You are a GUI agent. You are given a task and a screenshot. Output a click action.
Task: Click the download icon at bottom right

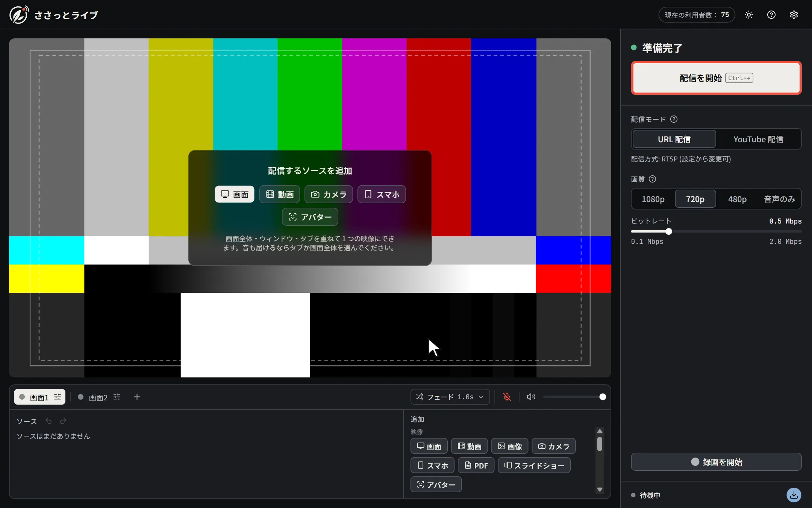pos(794,495)
